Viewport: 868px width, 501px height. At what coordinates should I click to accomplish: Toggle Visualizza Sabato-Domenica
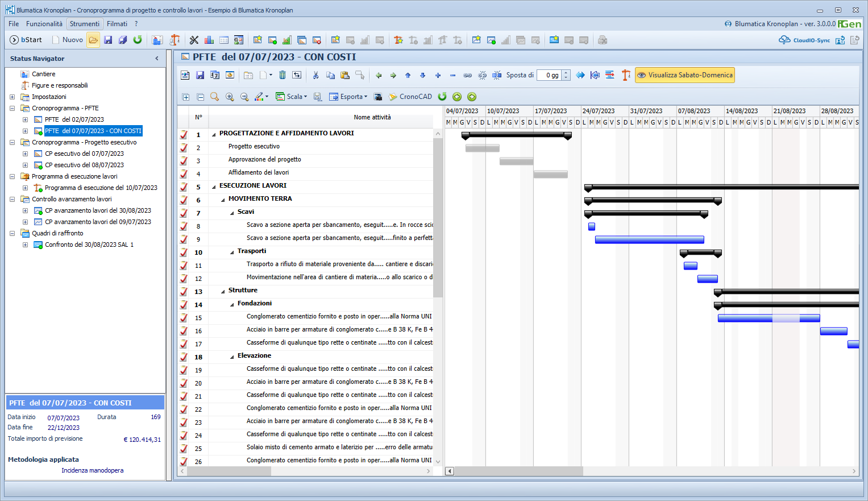pos(685,75)
